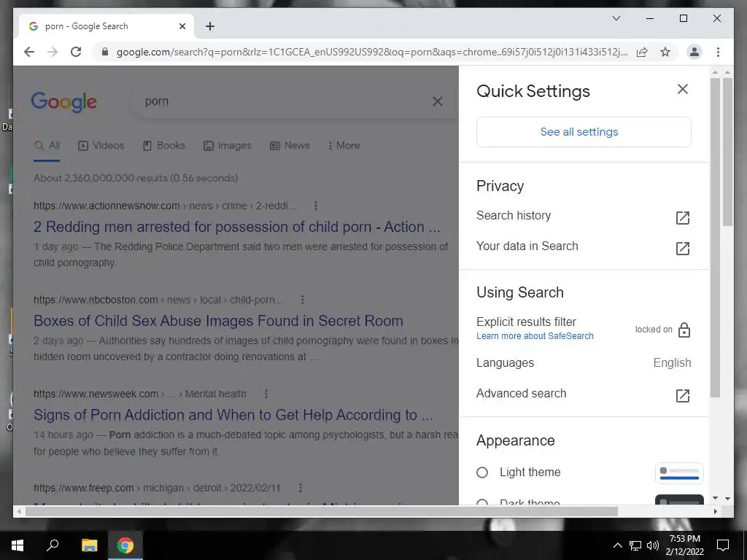
Task: Open File Explorer from taskbar
Action: (x=89, y=545)
